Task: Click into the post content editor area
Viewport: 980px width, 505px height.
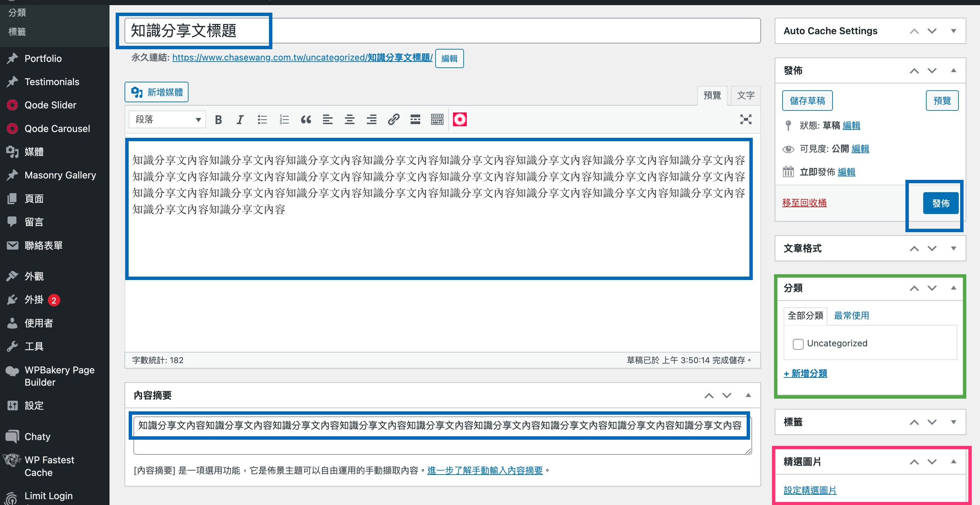Action: coord(442,243)
